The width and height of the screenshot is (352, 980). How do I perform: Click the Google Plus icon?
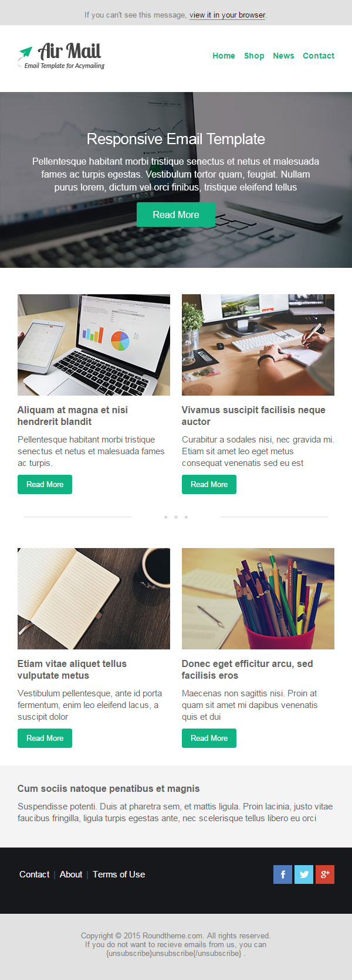[325, 874]
